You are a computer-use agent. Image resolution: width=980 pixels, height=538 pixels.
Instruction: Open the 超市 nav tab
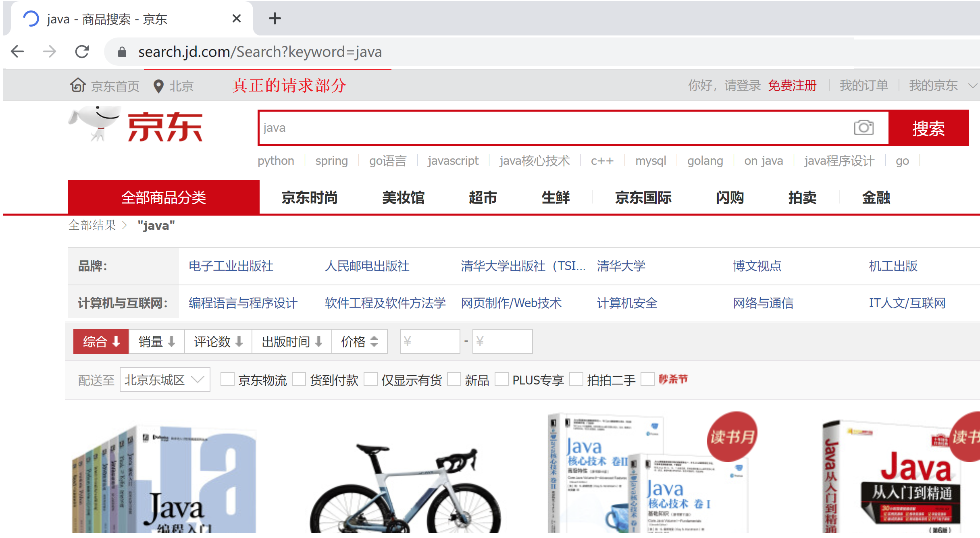(x=483, y=198)
